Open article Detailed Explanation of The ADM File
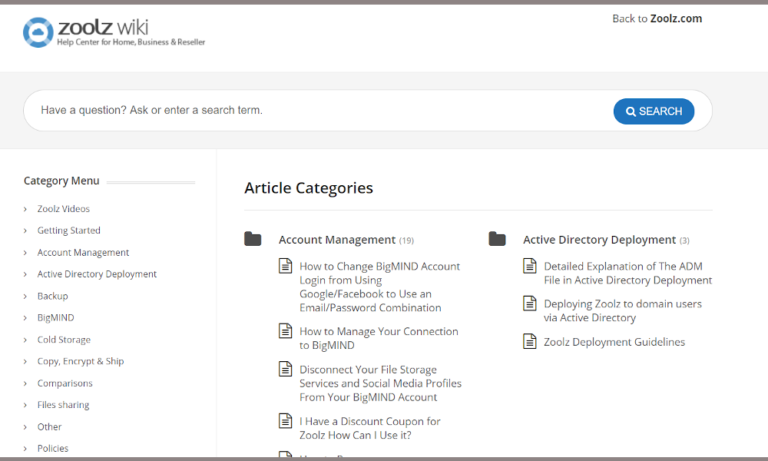Image resolution: width=768 pixels, height=461 pixels. tap(628, 273)
